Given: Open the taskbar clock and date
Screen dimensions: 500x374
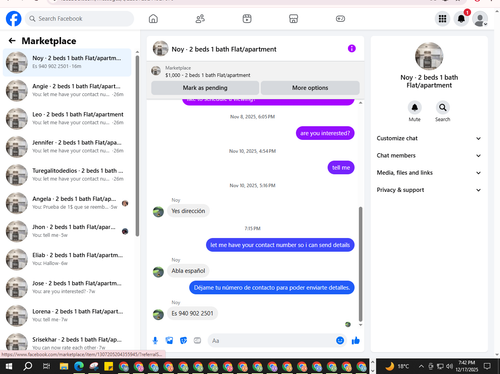Looking at the screenshot, I should coord(467,366).
